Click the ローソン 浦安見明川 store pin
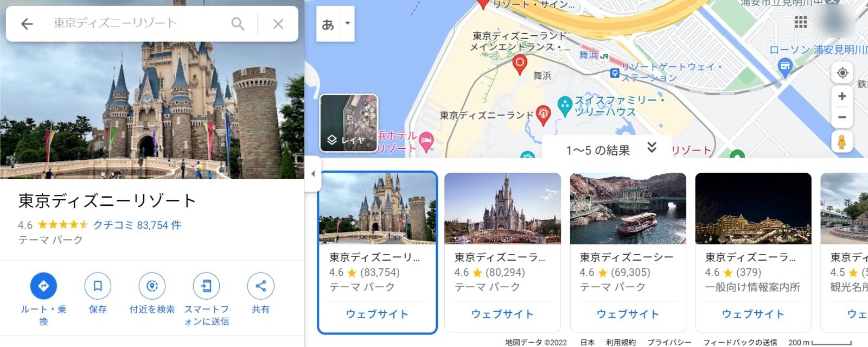Viewport: 868px width, 347px height. pos(784,68)
